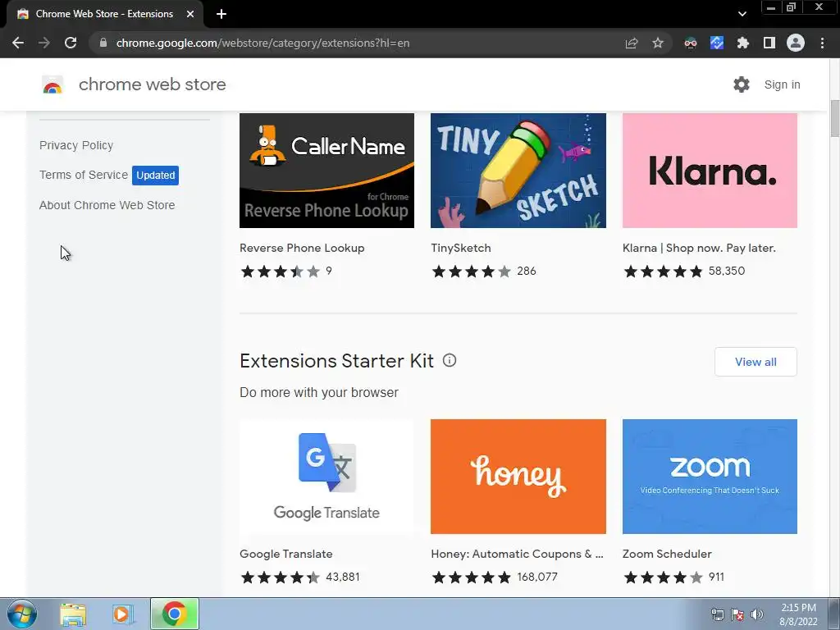The image size is (840, 630).
Task: Click the Google Translate title text
Action: click(286, 554)
